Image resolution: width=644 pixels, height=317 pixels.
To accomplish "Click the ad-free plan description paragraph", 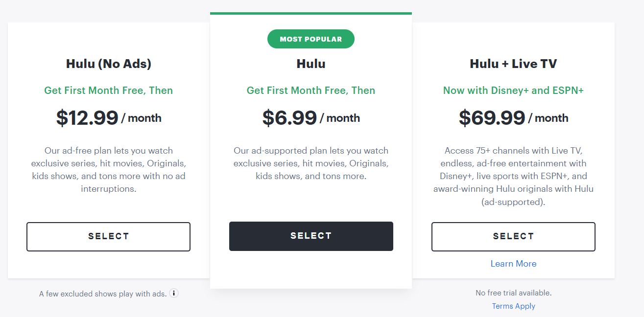I will point(108,170).
